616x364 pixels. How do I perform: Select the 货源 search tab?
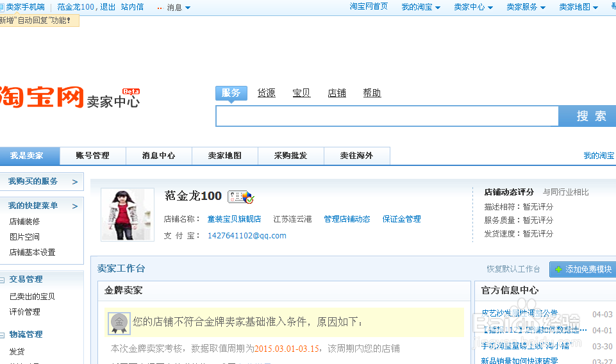pos(267,93)
